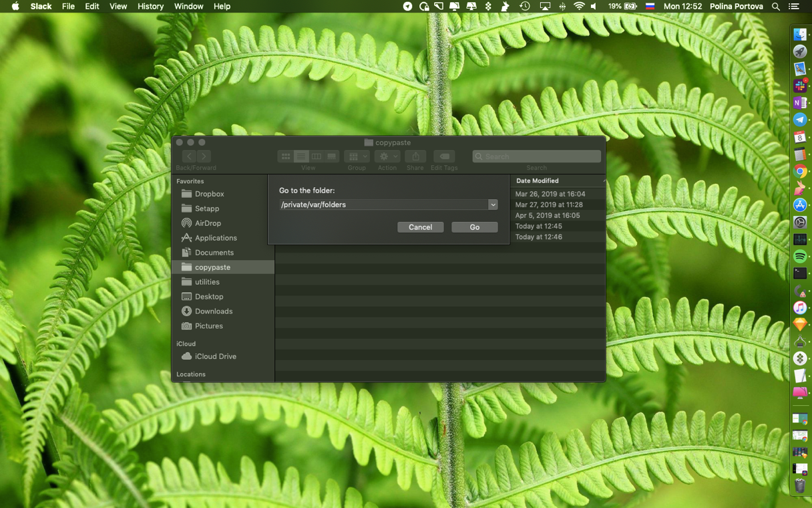Sort files by Date Modified column
812x508 pixels.
537,180
